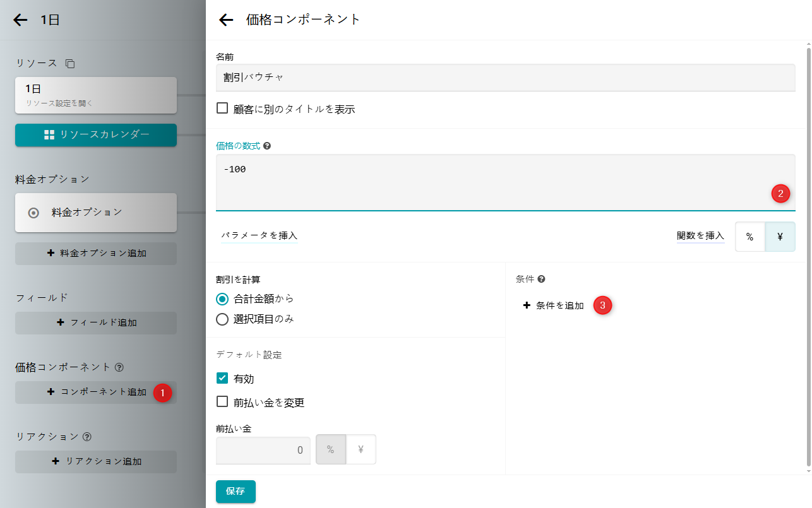Switch formula unit to percent

click(750, 237)
